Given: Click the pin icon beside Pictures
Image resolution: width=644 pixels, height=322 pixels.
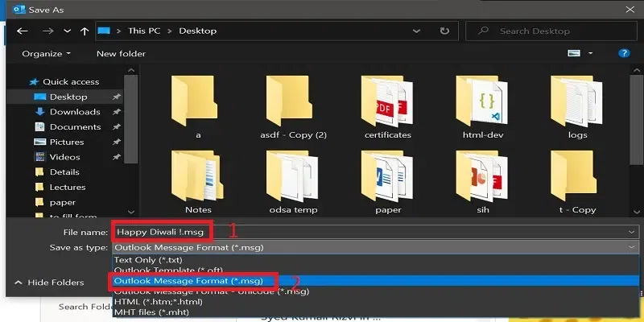Looking at the screenshot, I should (117, 142).
